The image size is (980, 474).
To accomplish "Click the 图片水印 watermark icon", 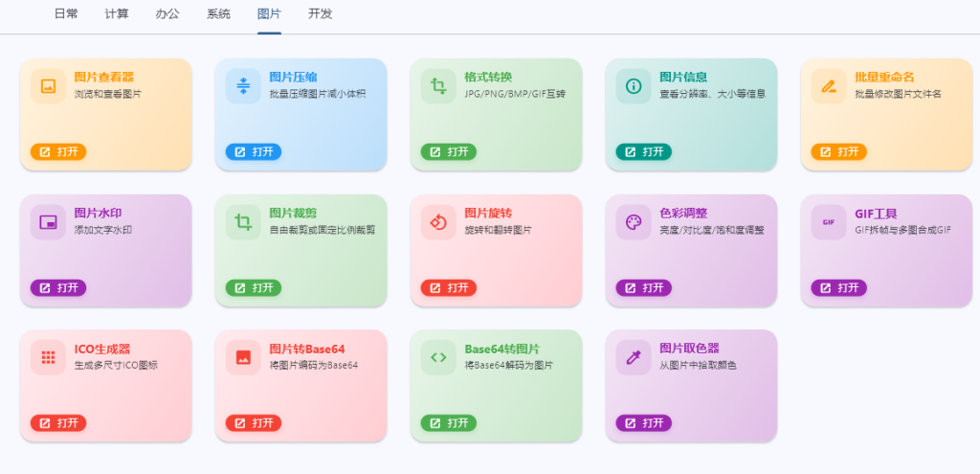I will [48, 222].
